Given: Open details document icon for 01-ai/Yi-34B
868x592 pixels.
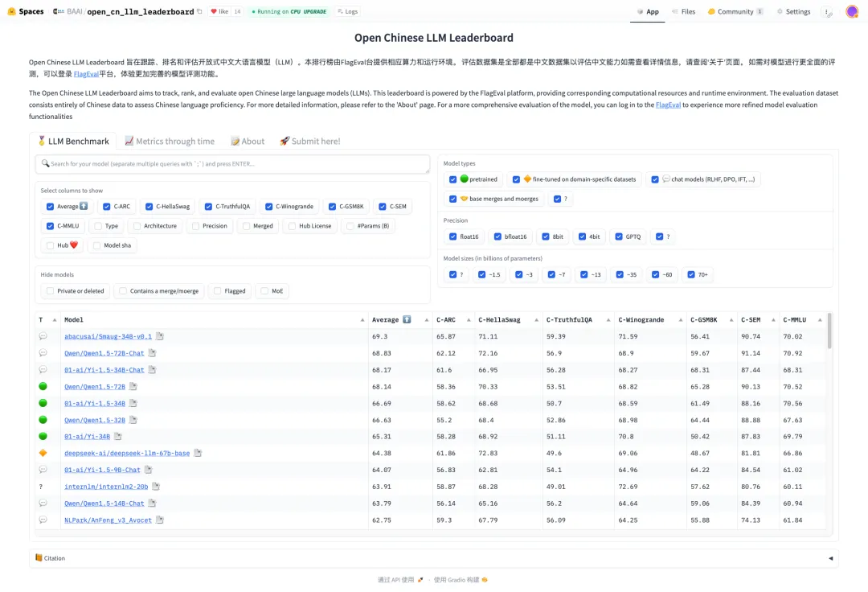Looking at the screenshot, I should 117,437.
